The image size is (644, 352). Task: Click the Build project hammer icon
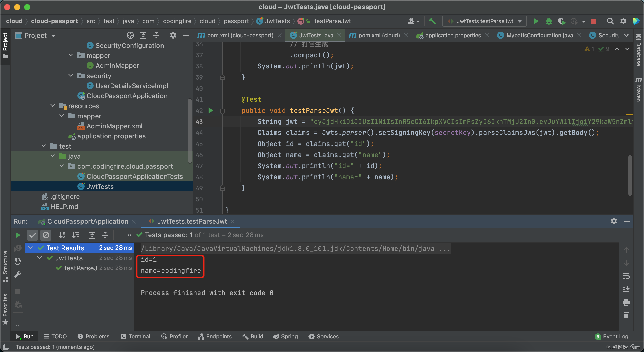coord(432,21)
